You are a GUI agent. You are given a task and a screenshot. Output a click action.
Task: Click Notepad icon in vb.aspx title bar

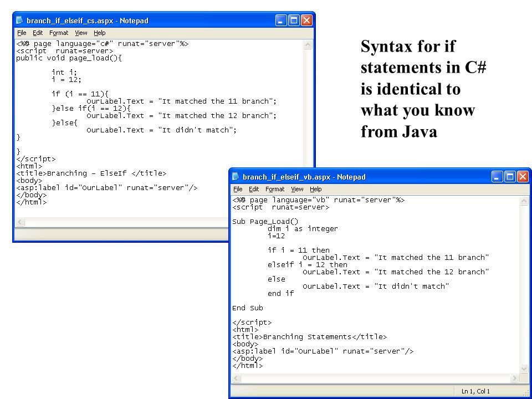[x=236, y=176]
